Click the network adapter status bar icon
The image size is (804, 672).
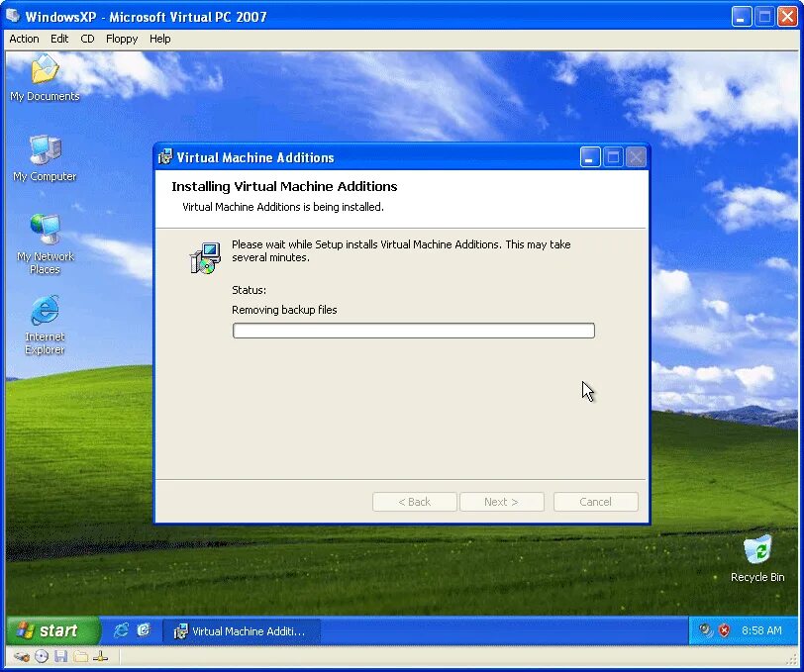101,656
